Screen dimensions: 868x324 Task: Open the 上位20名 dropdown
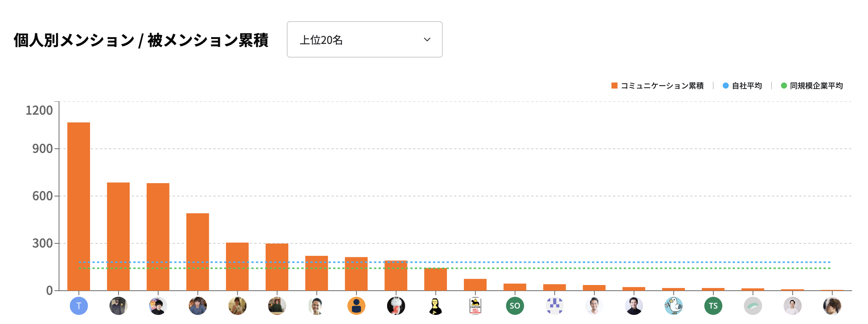(364, 39)
